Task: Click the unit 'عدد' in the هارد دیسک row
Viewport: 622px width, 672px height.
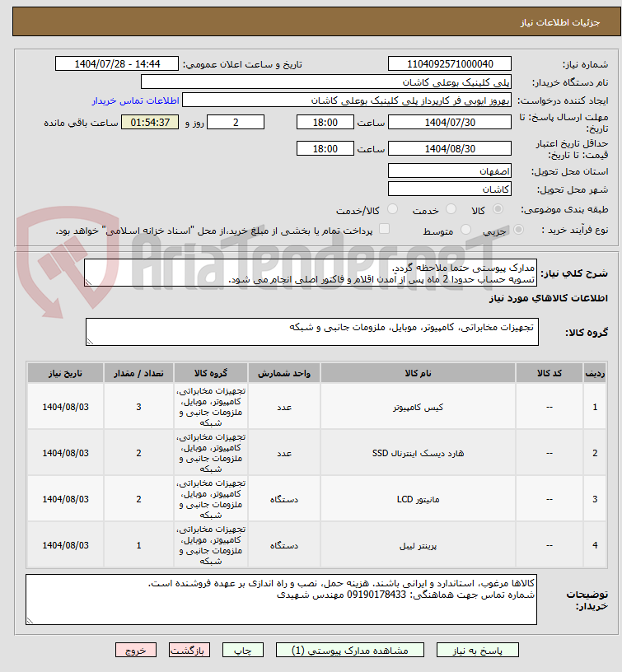Action: coord(284,453)
